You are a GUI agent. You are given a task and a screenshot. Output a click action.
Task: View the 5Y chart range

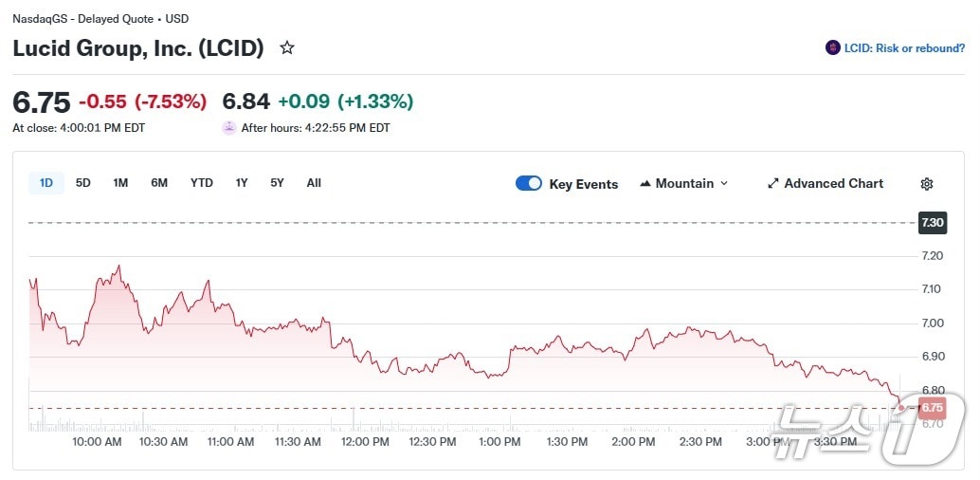[x=277, y=183]
